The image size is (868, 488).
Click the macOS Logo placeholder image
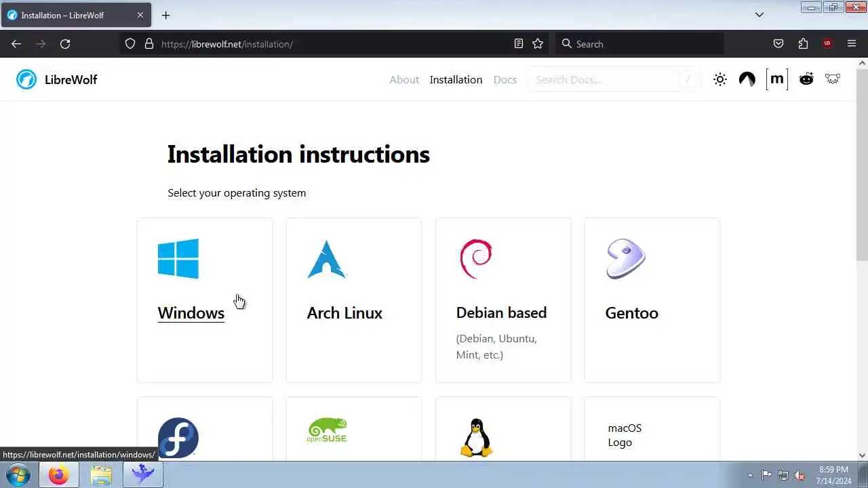625,435
